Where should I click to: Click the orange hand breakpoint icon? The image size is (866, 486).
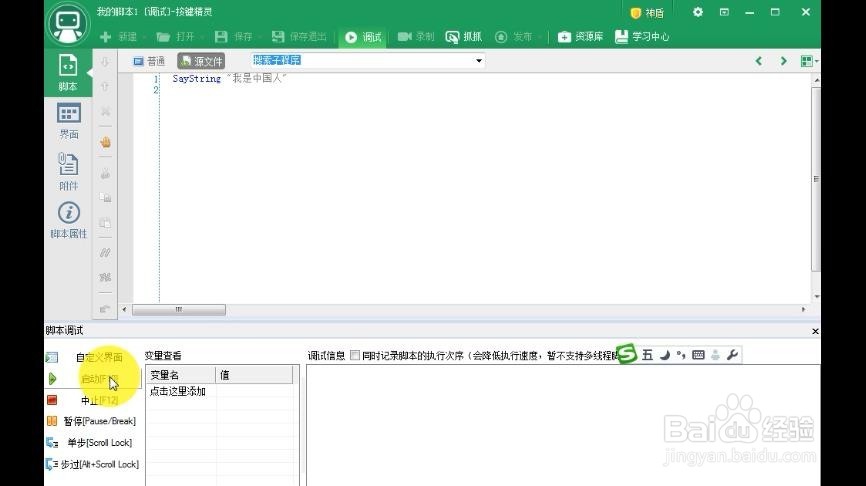[x=105, y=142]
